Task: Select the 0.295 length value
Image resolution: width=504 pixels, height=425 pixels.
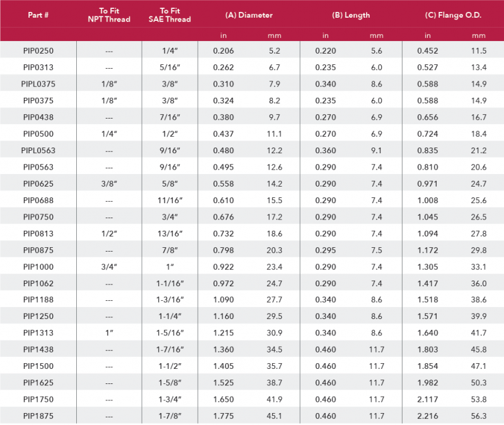Action: tap(326, 250)
